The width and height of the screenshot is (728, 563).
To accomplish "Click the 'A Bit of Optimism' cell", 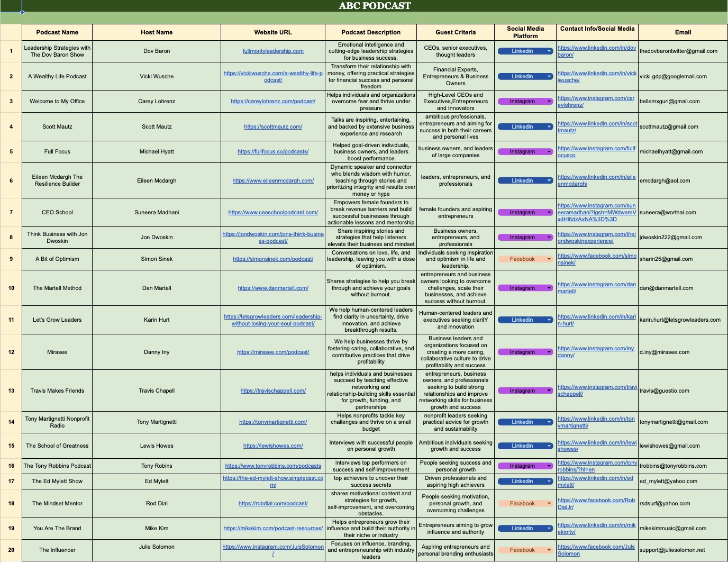I will pos(57,259).
